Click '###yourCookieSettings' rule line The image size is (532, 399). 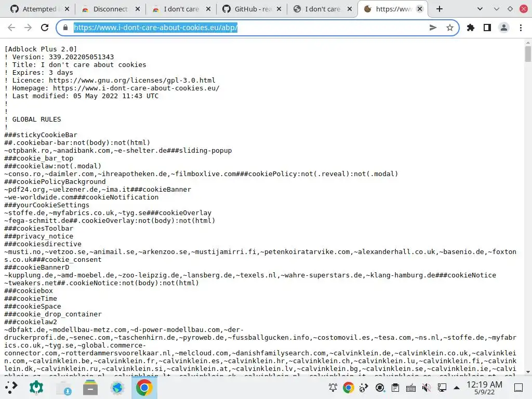coord(47,205)
